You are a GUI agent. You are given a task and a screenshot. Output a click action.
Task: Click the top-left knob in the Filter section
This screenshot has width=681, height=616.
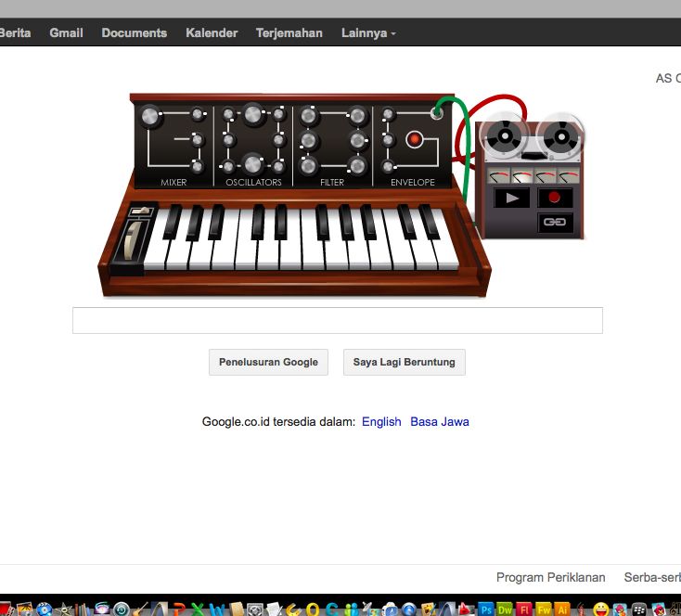coord(308,116)
